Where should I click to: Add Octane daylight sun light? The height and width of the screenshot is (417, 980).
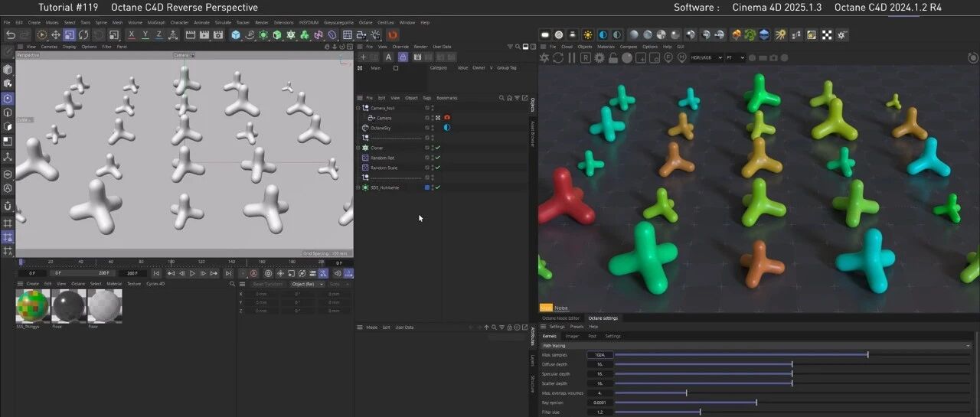tap(588, 34)
